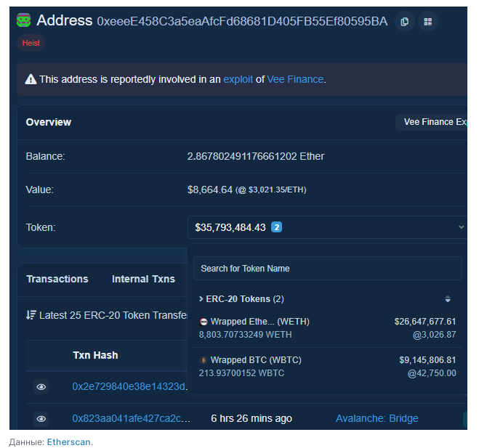Image resolution: width=479 pixels, height=448 pixels.
Task: Click the WBTC token icon
Action: (204, 360)
